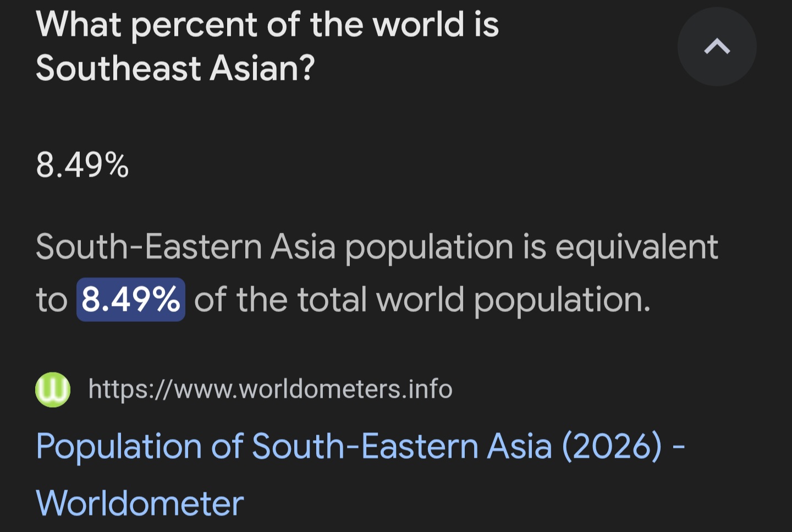Image resolution: width=792 pixels, height=532 pixels.
Task: Select the highlighted 8.49% in the snippet
Action: [131, 300]
